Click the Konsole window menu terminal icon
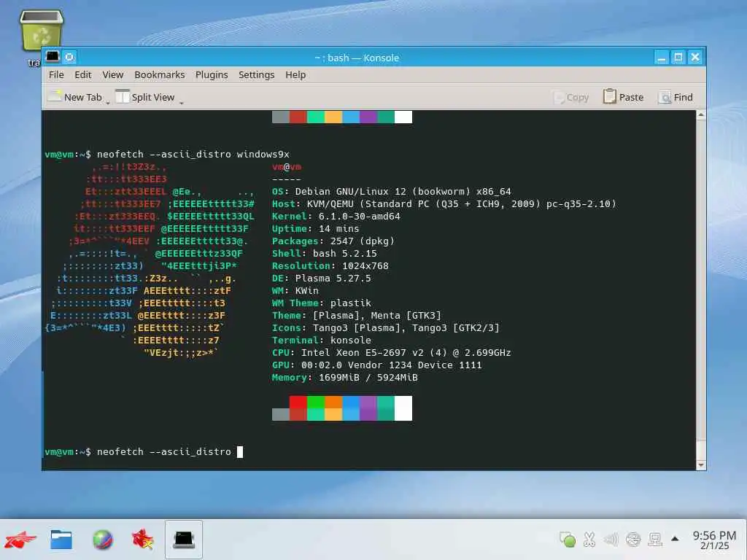 tap(53, 57)
